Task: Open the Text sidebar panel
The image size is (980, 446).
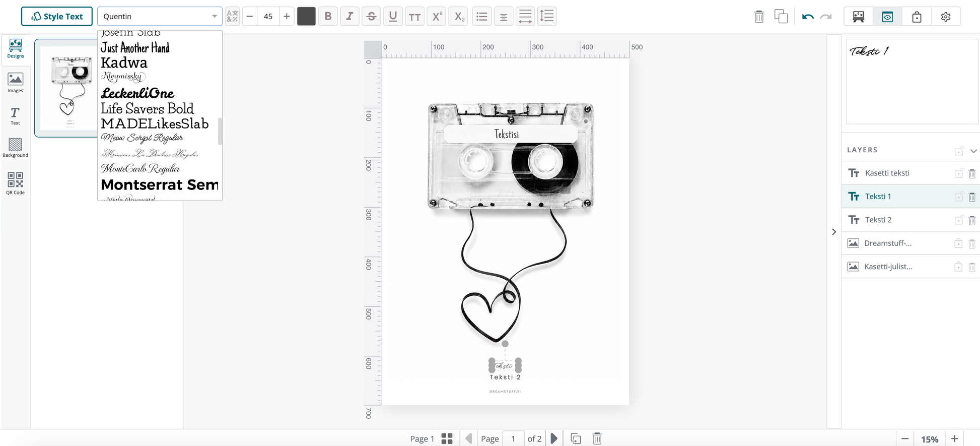Action: click(x=16, y=116)
